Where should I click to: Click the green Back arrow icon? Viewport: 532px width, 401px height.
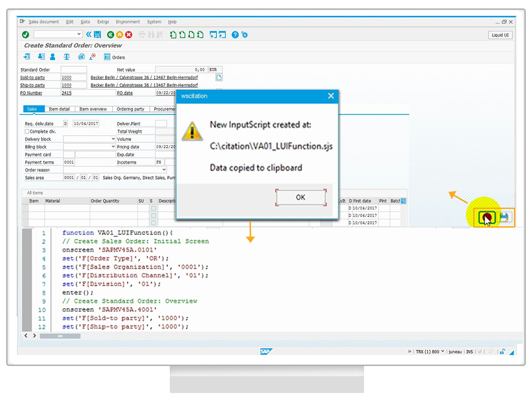click(x=110, y=35)
